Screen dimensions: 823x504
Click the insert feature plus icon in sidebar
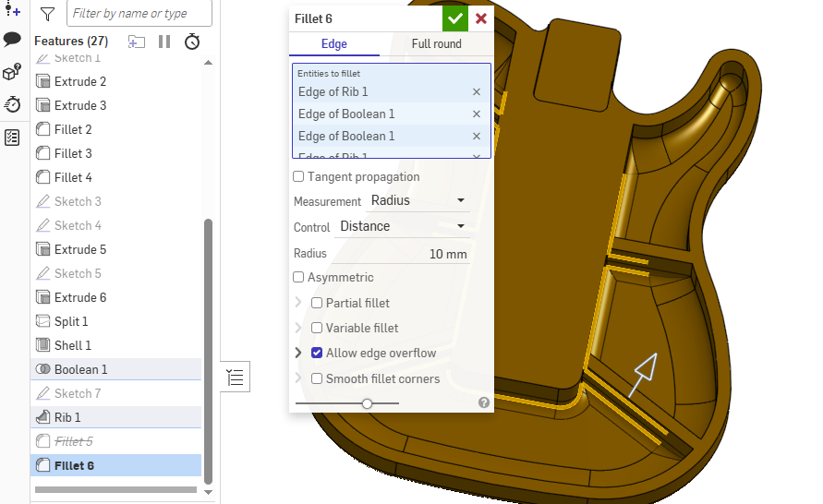click(x=12, y=9)
